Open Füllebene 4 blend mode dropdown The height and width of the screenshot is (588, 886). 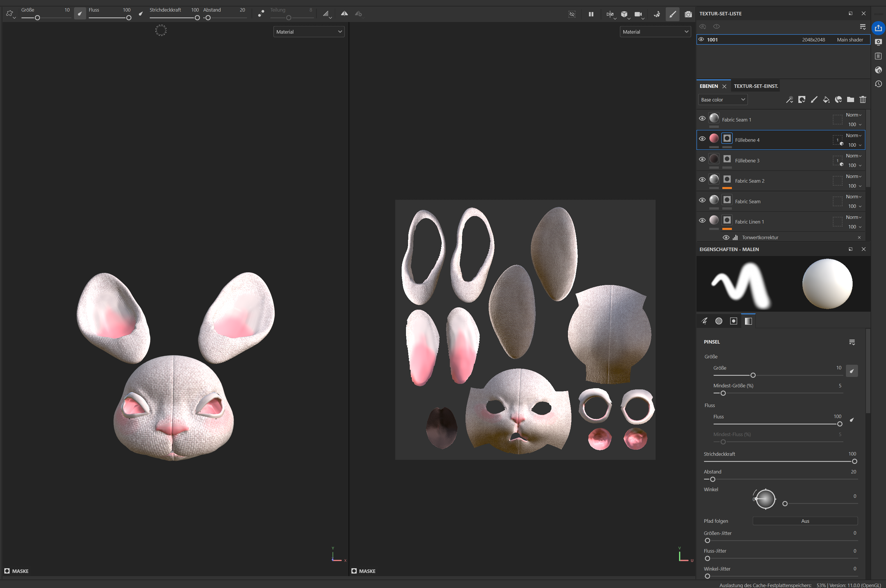tap(853, 135)
